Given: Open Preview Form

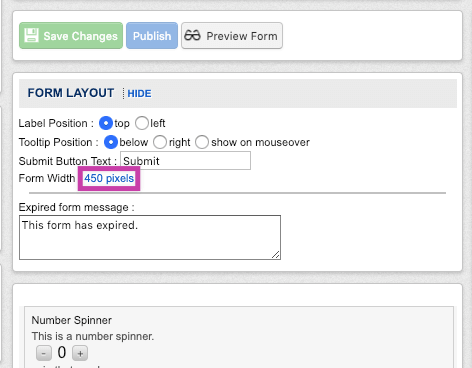Looking at the screenshot, I should tap(232, 36).
